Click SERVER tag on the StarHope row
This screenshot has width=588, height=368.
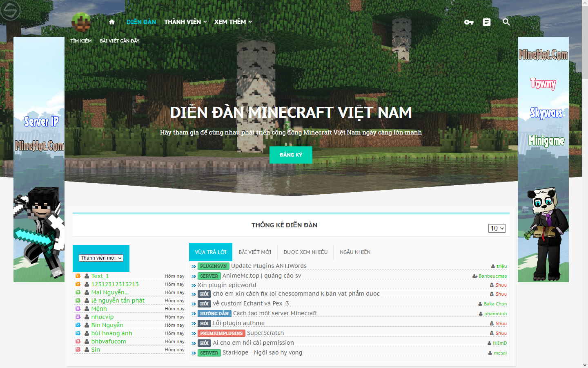tap(209, 353)
